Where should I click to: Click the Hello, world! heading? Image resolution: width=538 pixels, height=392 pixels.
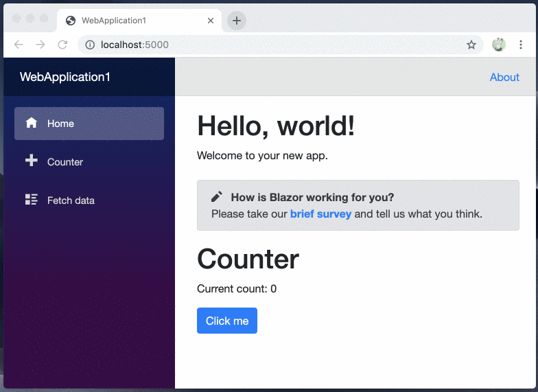[x=276, y=126]
